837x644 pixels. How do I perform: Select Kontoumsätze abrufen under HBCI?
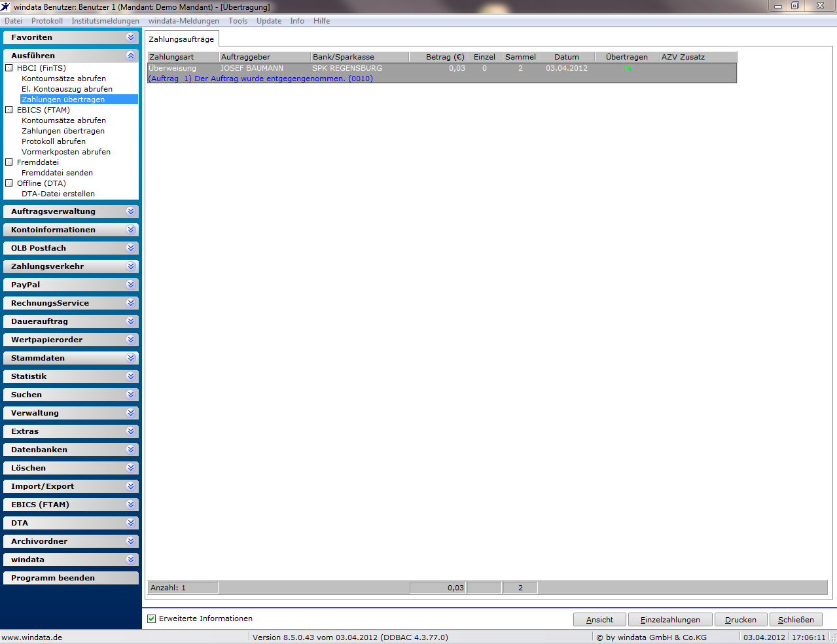click(x=63, y=79)
